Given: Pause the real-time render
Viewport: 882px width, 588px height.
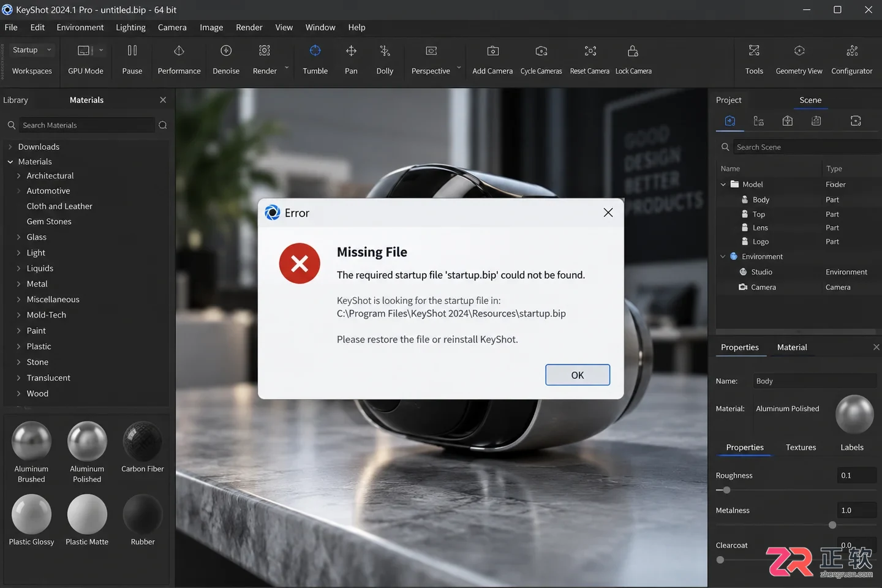Looking at the screenshot, I should tap(132, 50).
